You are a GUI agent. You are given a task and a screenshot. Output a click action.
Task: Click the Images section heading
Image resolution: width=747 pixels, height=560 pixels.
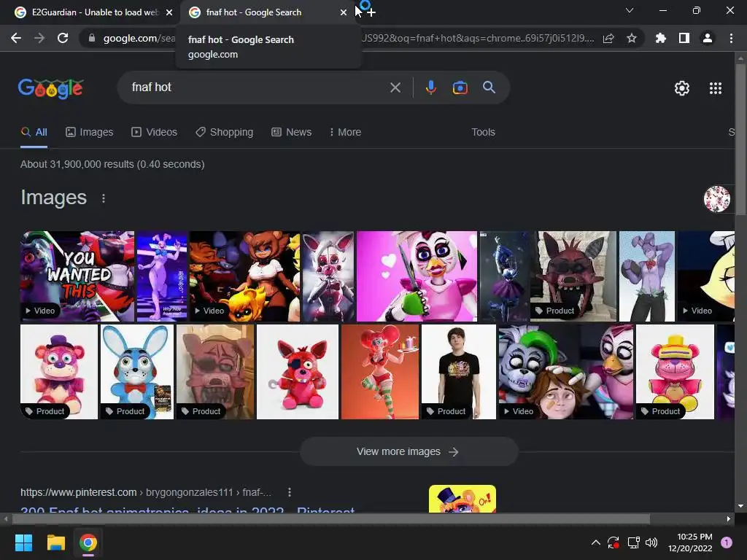(x=53, y=198)
